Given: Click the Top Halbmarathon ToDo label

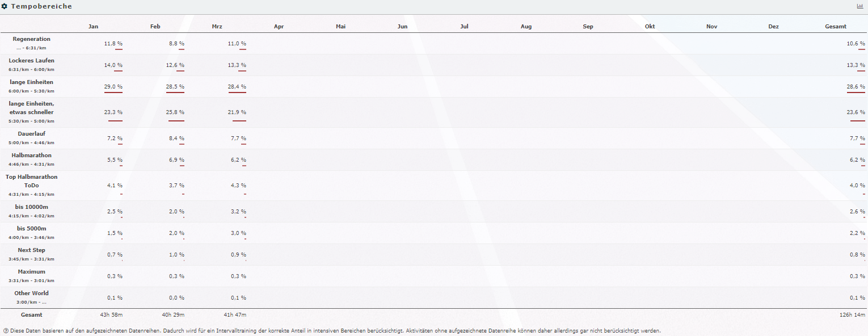Looking at the screenshot, I should pos(31,181).
